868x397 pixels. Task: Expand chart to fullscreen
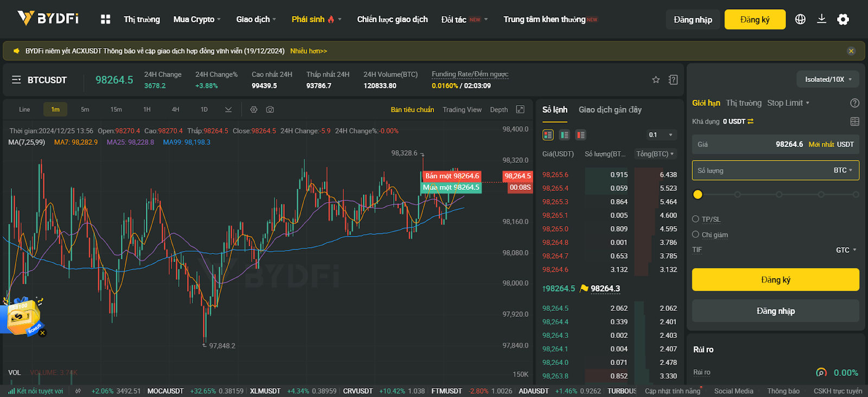[520, 110]
